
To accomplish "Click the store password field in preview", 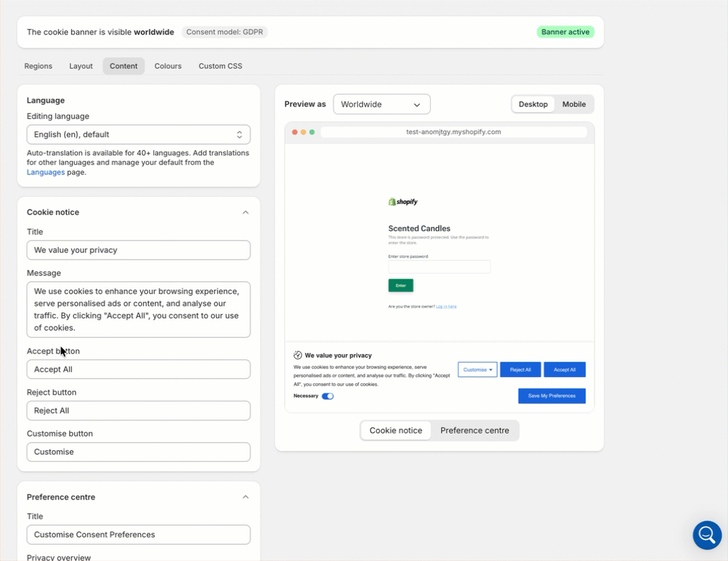I will pyautogui.click(x=439, y=267).
